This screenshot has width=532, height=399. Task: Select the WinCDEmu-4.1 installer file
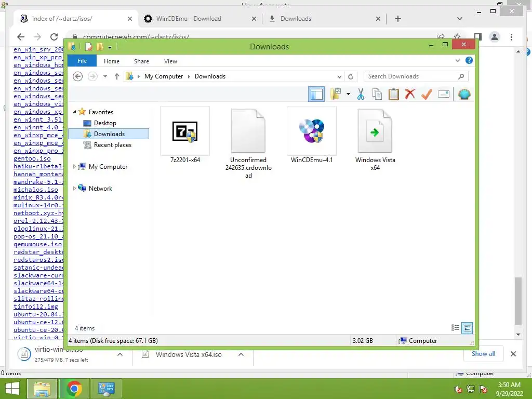[312, 136]
